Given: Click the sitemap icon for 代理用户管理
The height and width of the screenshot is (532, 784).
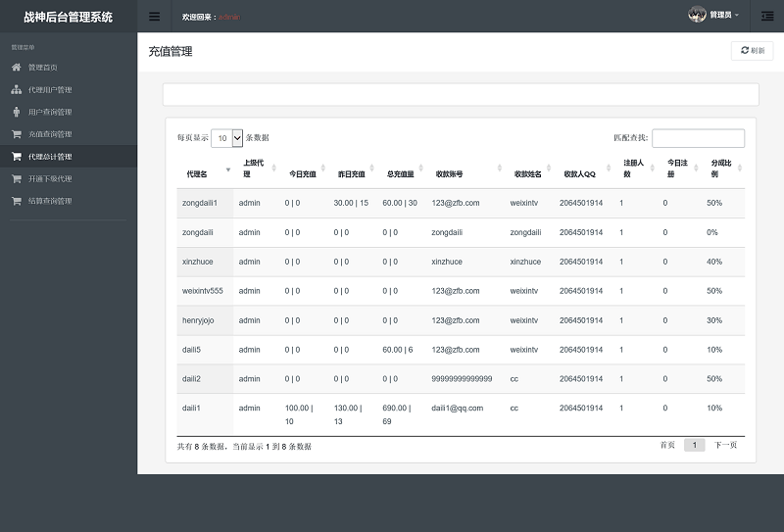Looking at the screenshot, I should (x=16, y=89).
